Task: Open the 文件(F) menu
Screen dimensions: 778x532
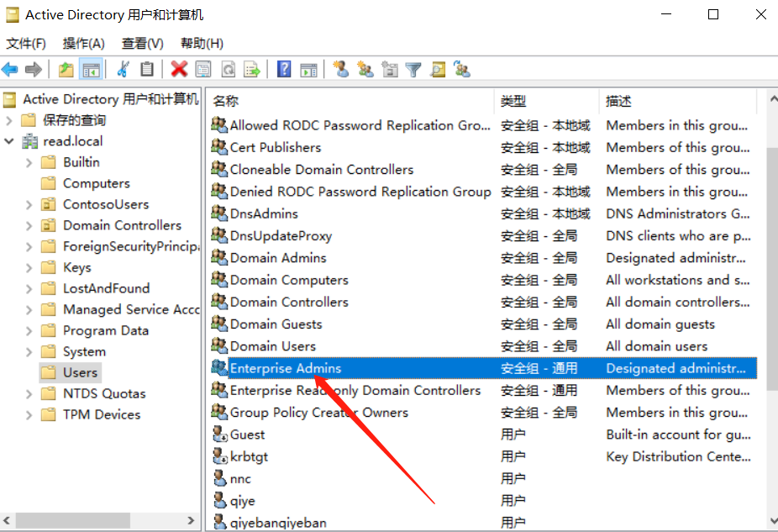Action: tap(26, 44)
